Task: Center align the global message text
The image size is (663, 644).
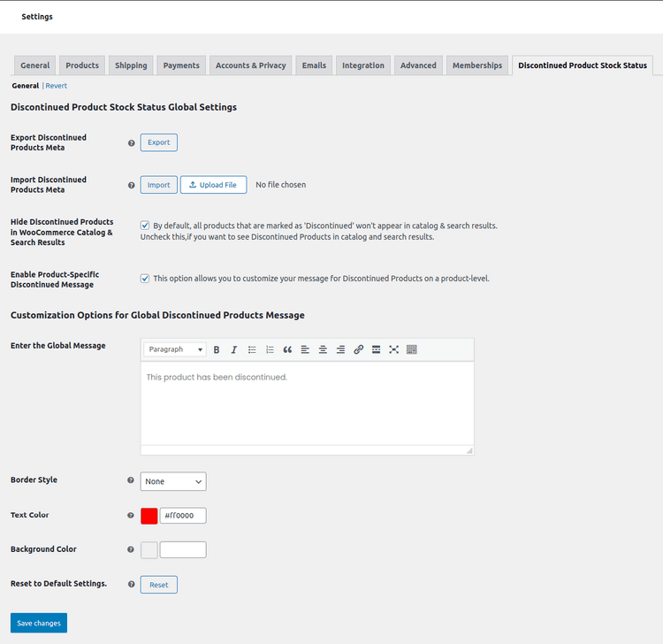Action: coord(323,349)
